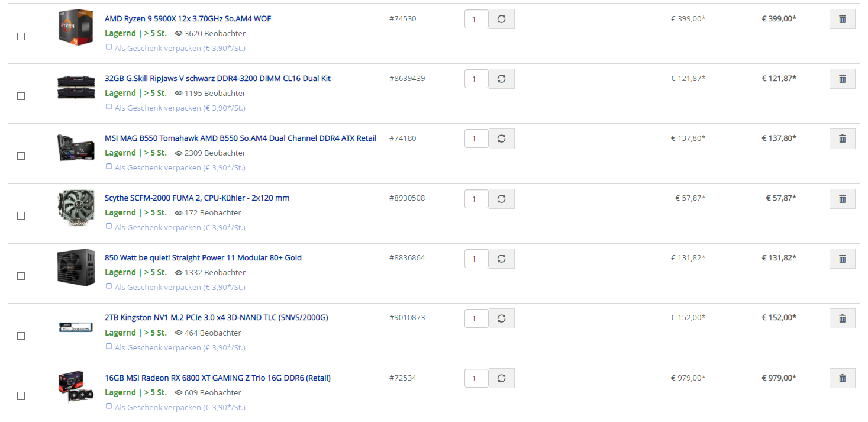The image size is (868, 422).
Task: Trash the MSI MAG B550 Tomahawk item
Action: pyautogui.click(x=842, y=138)
